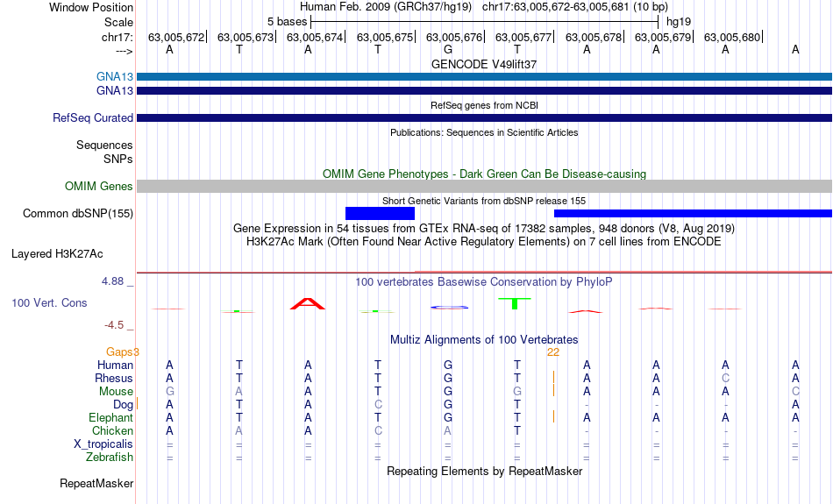Image resolution: width=833 pixels, height=504 pixels.
Task: Click the short blue dbSNP variant block
Action: [x=380, y=214]
